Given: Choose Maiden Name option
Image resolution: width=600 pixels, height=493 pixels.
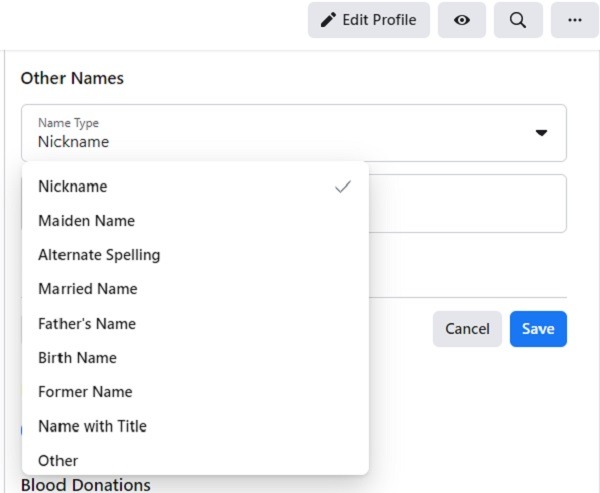Looking at the screenshot, I should tap(195, 221).
